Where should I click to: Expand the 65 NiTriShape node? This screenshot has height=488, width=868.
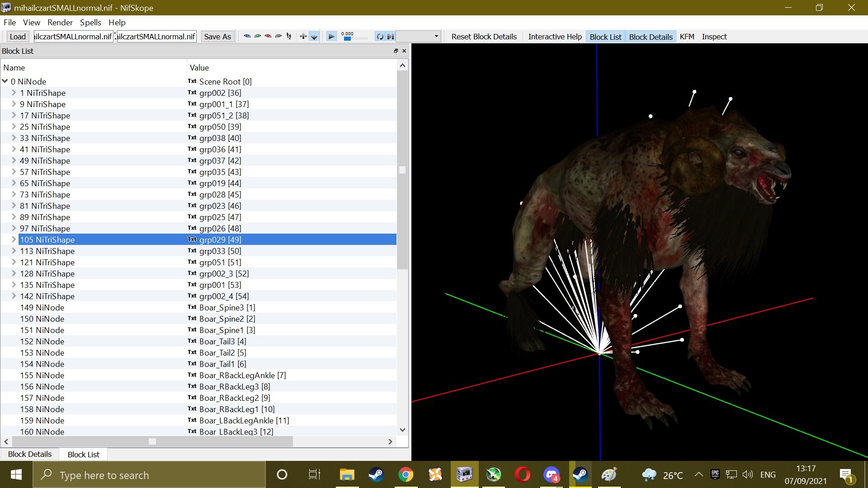(x=14, y=183)
